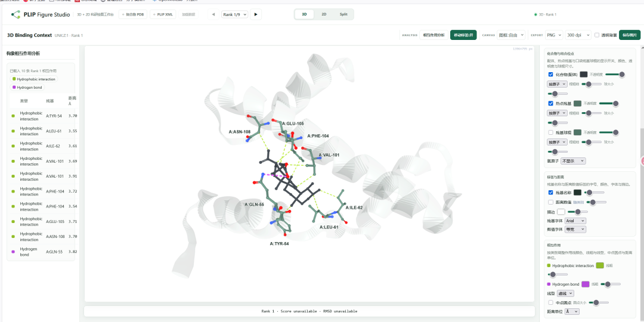Click the A:LEU-61 label in 3D view
This screenshot has height=322, width=644.
[x=329, y=227]
